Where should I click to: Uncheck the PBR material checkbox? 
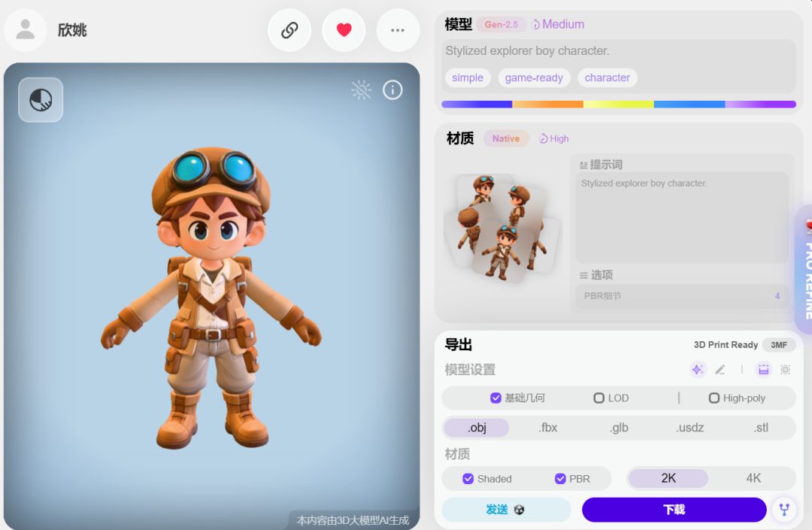560,479
